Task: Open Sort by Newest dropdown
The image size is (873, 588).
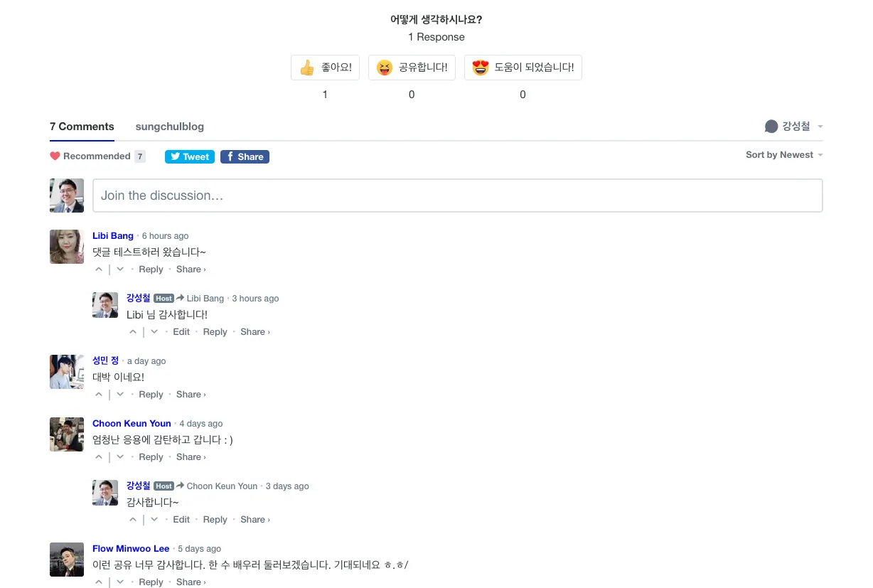Action: (784, 155)
